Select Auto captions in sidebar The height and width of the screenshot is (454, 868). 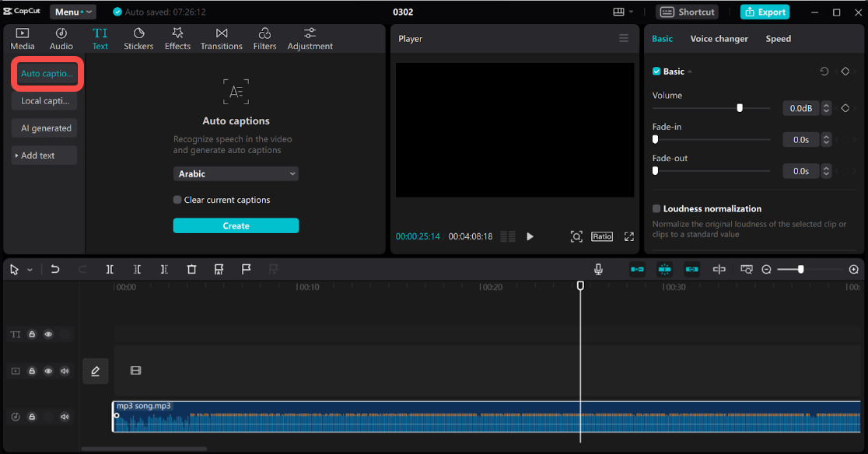point(47,74)
